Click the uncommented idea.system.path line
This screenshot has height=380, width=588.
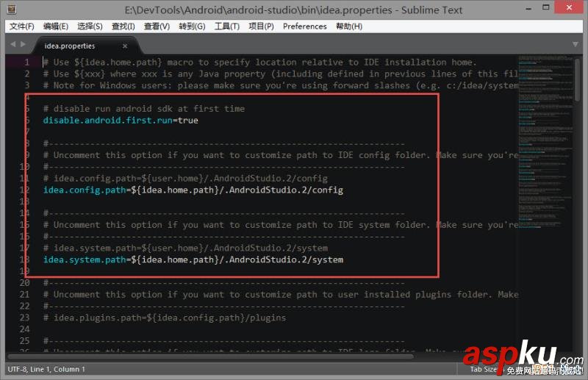pyautogui.click(x=193, y=260)
